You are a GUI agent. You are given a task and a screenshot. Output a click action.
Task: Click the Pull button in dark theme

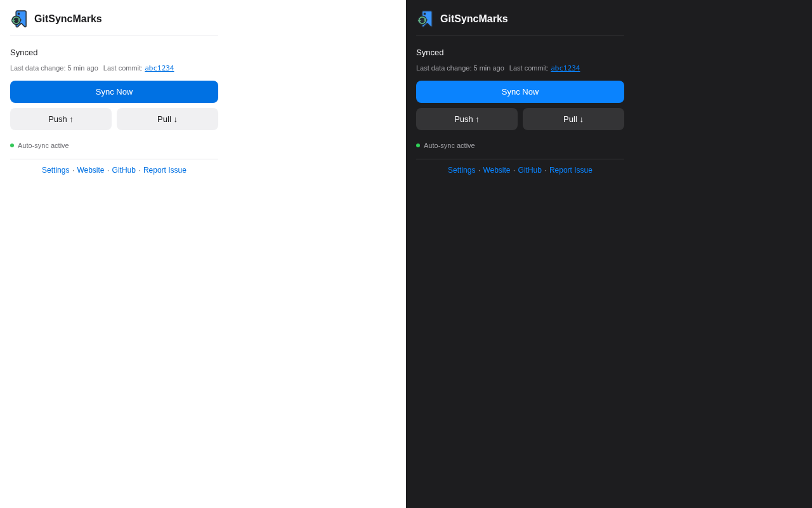click(573, 119)
